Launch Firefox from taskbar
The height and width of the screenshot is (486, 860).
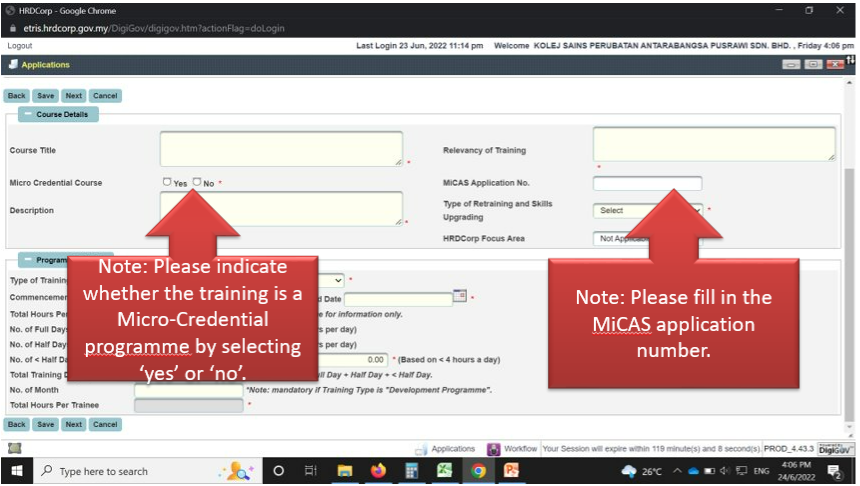(378, 471)
